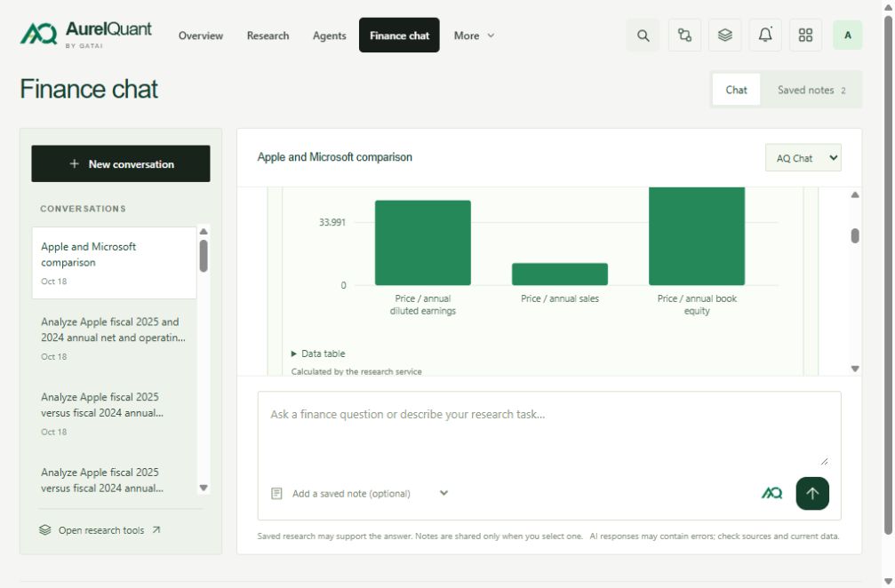The width and height of the screenshot is (895, 588).
Task: Open conversation about net and operating figures
Action: (114, 338)
